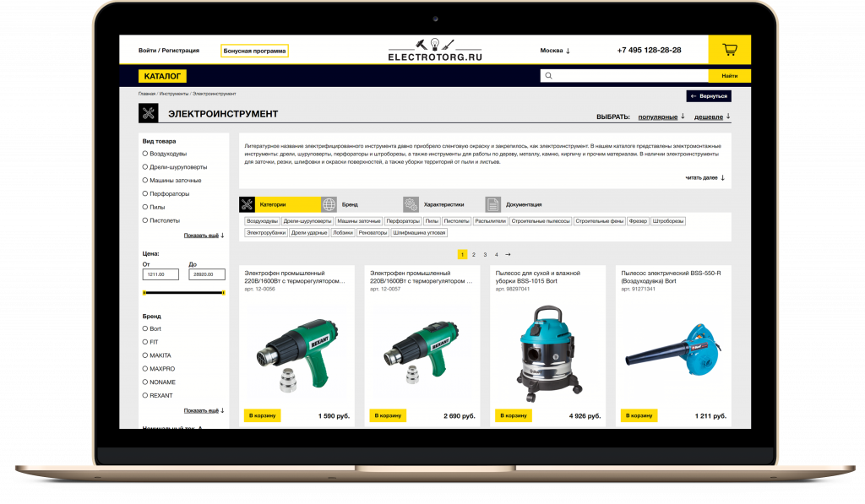Choose the MAKITA brand filter
The image size is (865, 504).
145,355
